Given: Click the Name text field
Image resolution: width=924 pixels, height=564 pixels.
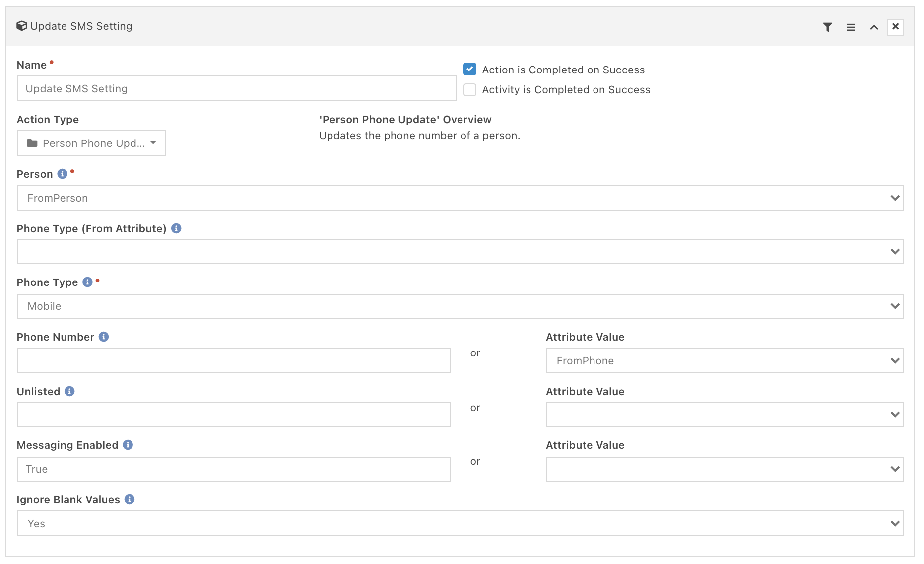Looking at the screenshot, I should 236,88.
